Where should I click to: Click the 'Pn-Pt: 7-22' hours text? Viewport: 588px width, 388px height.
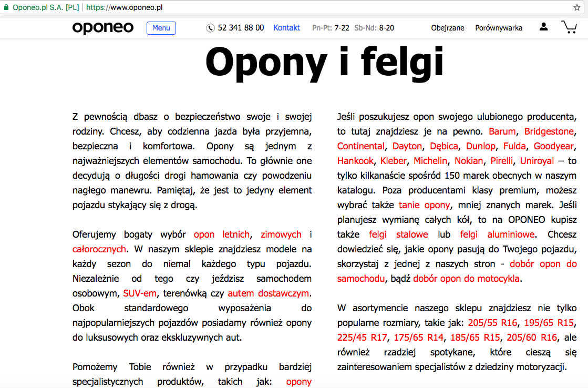331,28
